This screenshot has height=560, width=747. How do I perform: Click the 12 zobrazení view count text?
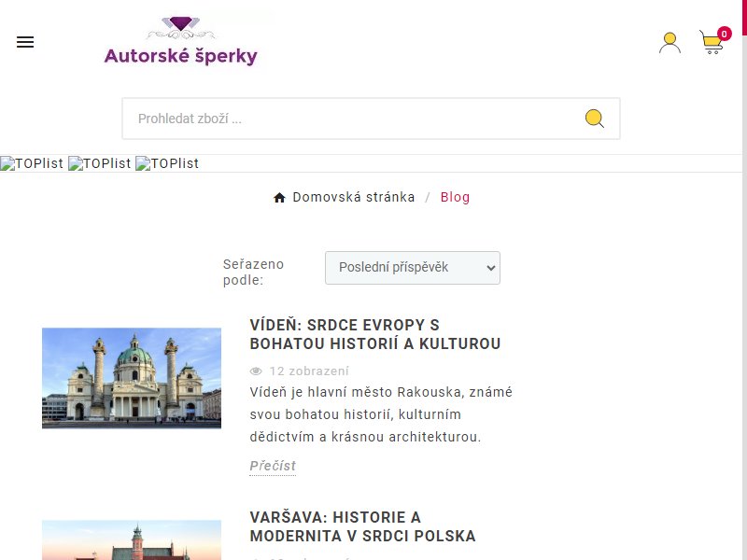309,371
